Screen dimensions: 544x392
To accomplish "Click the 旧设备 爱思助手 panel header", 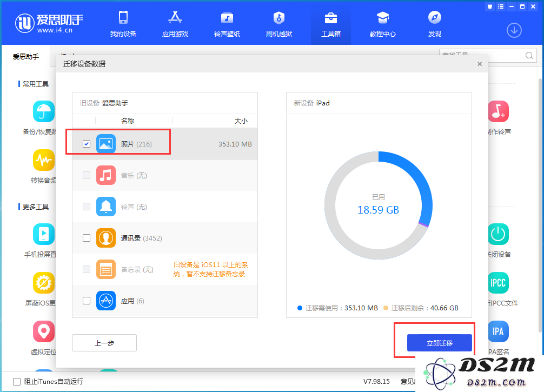I will pyautogui.click(x=165, y=103).
